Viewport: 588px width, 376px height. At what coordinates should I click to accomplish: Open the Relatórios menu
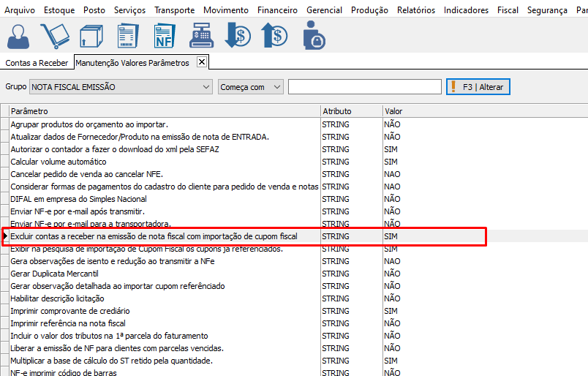click(x=415, y=10)
